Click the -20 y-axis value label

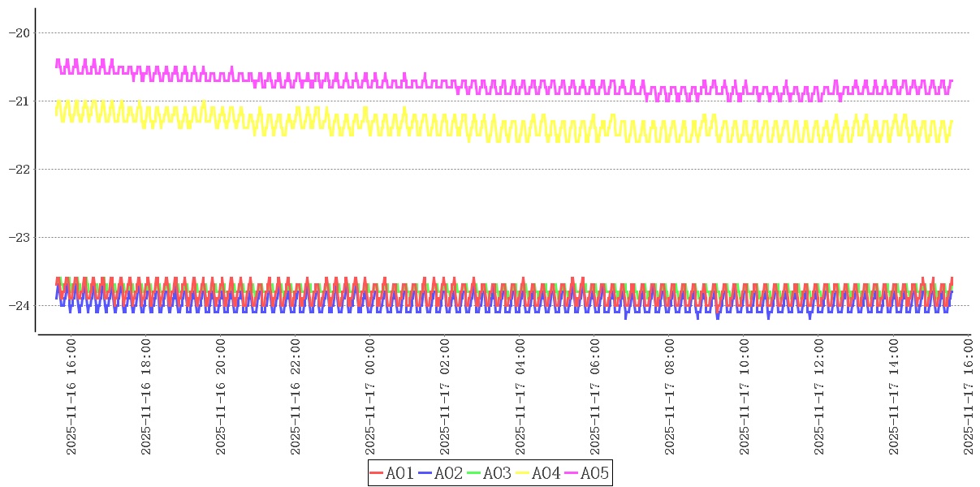pos(19,32)
